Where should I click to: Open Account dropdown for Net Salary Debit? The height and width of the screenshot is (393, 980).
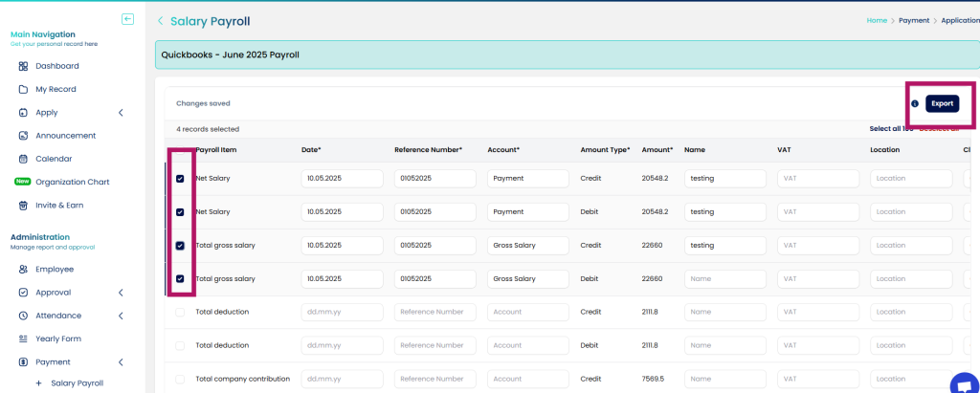[528, 212]
